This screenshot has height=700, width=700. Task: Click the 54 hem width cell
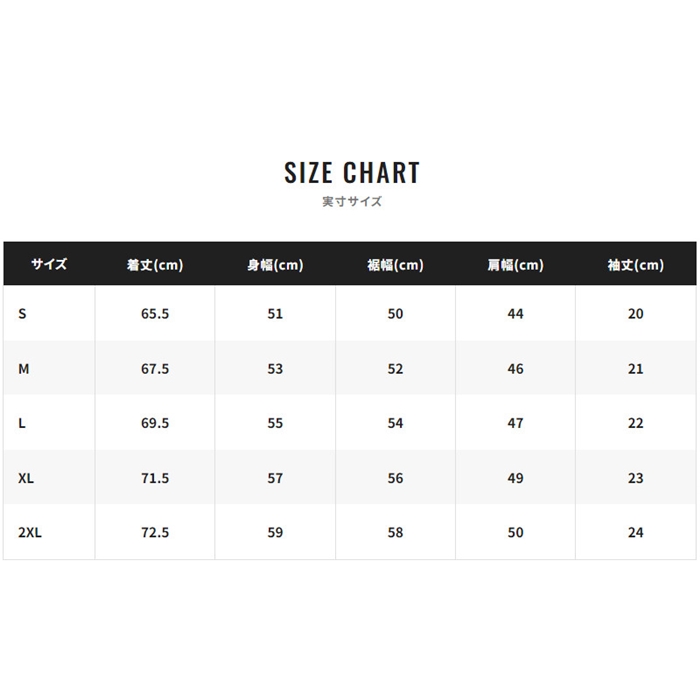pyautogui.click(x=395, y=423)
